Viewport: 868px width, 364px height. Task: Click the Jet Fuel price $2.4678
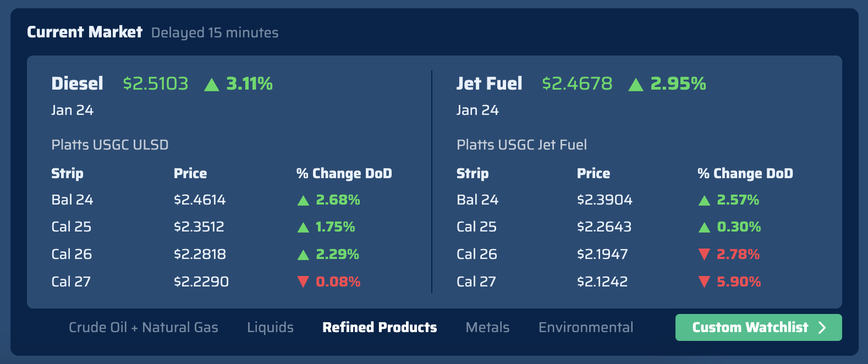pos(577,84)
